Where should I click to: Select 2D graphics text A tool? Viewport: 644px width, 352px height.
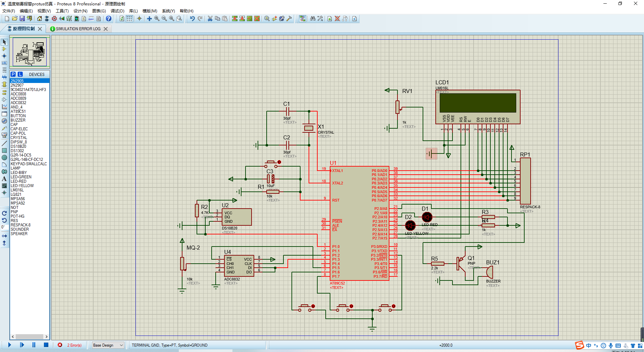[4, 179]
